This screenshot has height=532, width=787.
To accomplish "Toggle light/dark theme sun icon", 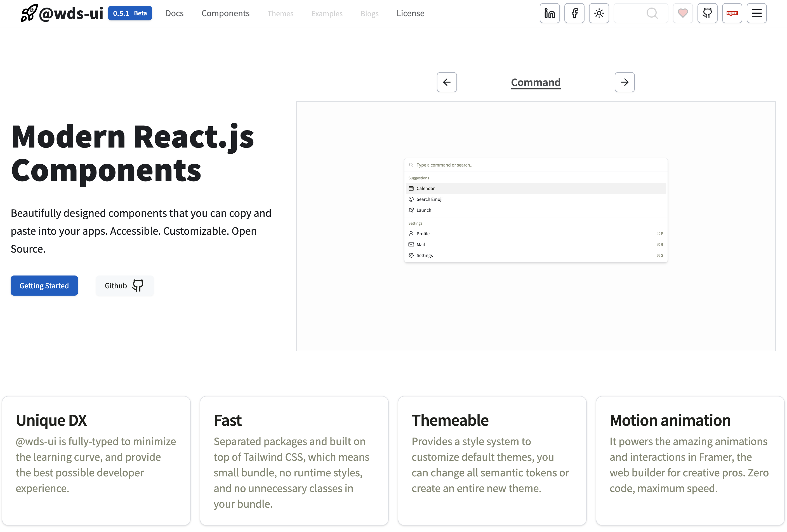I will click(x=599, y=13).
